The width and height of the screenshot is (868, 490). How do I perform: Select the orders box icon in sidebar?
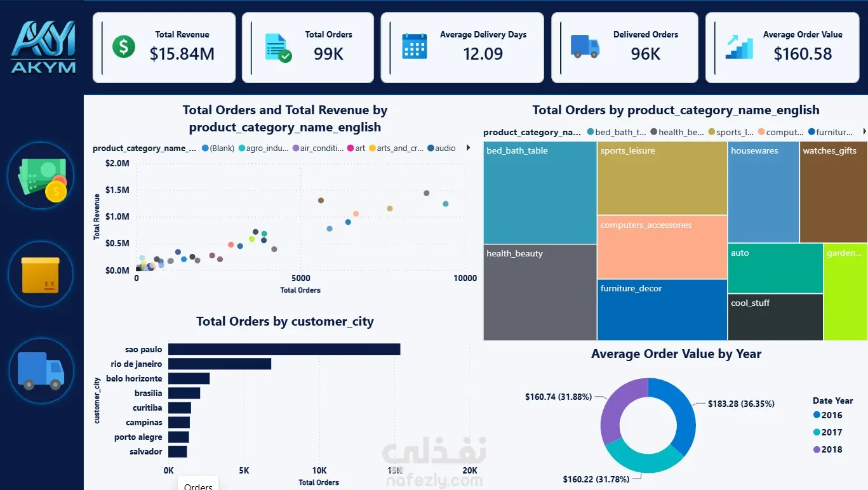(x=41, y=274)
